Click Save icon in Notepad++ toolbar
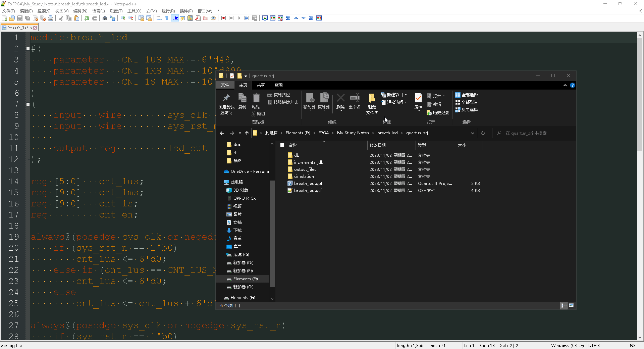The height and width of the screenshot is (349, 644). 20,18
